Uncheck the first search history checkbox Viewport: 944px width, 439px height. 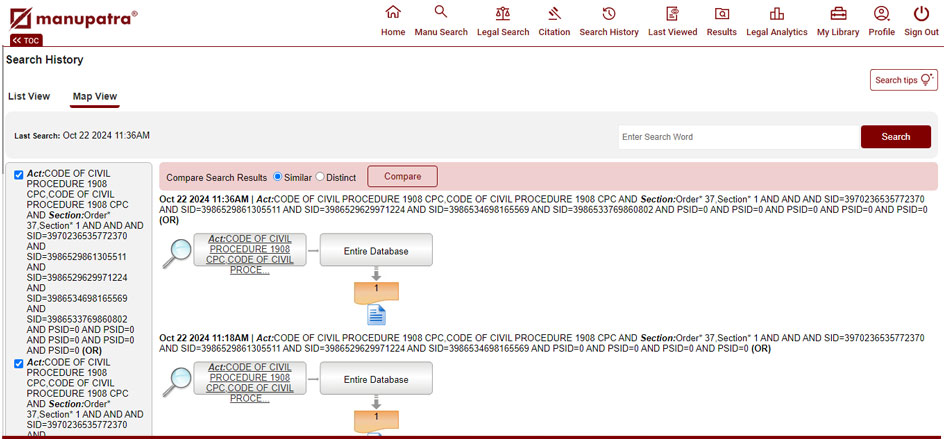point(19,175)
